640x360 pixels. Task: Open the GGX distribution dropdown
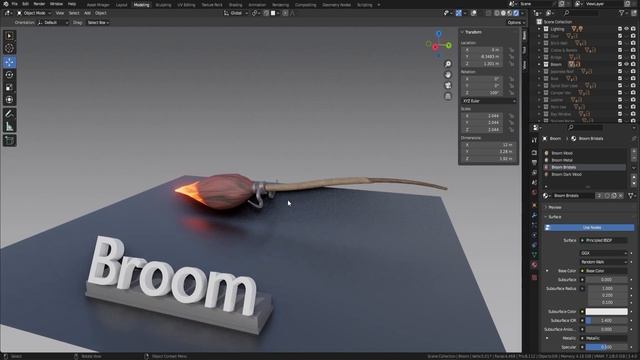(x=604, y=253)
